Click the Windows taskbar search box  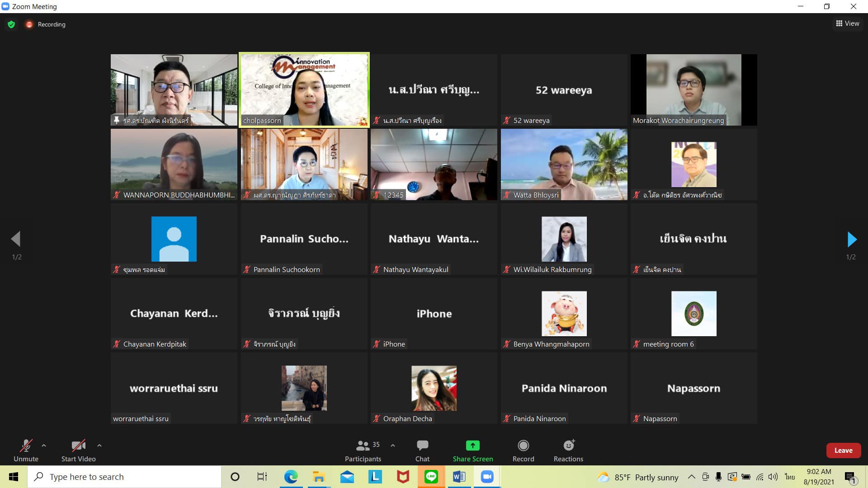tap(124, 477)
